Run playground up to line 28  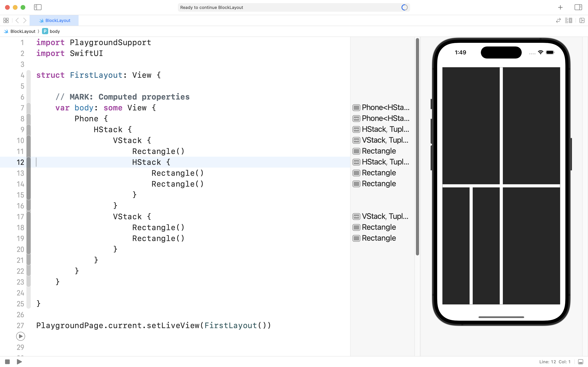(x=21, y=336)
